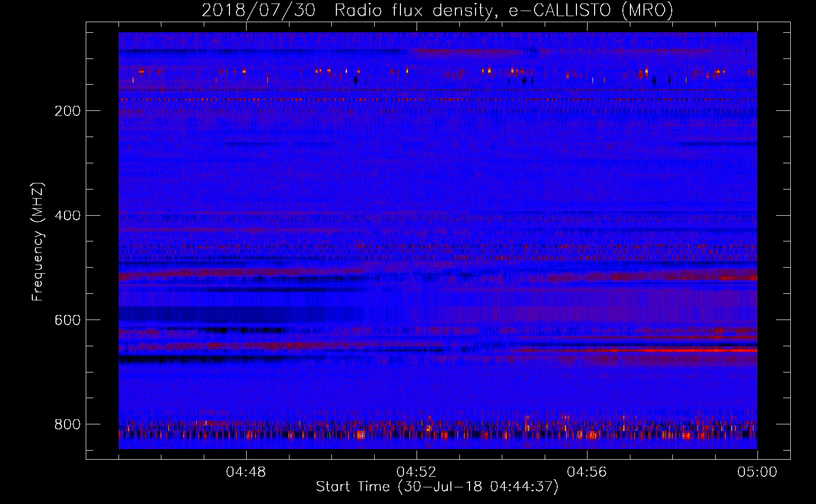Click the 04:52 time tick label

coord(417,472)
